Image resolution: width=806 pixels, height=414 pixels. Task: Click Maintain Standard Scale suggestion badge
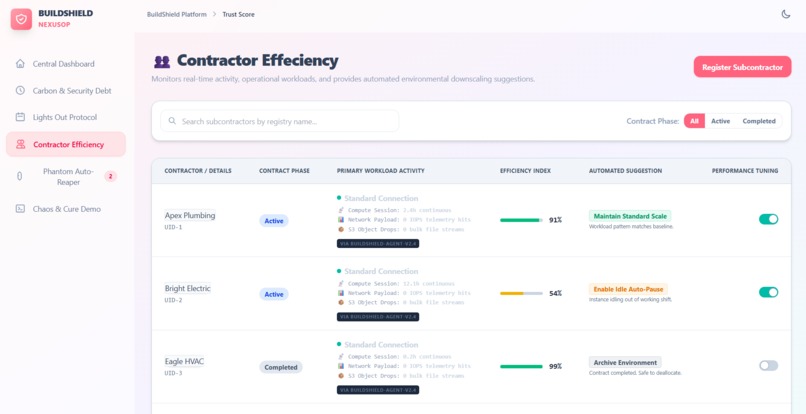[x=630, y=216]
